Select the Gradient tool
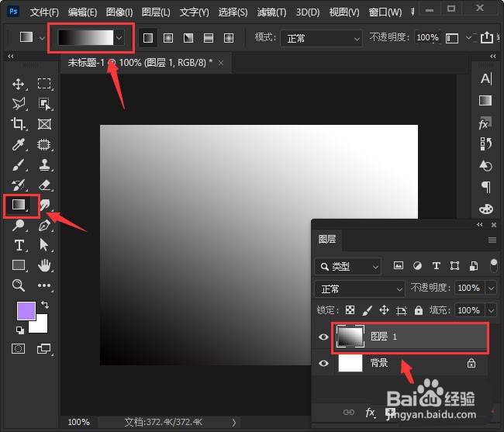Viewport: 504px width, 432px height. (x=19, y=205)
